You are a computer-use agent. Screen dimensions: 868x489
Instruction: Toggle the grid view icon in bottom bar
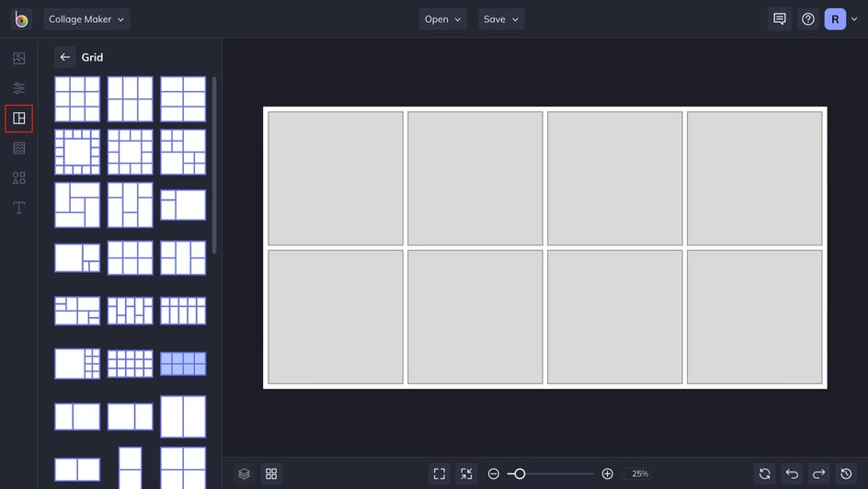pyautogui.click(x=271, y=474)
